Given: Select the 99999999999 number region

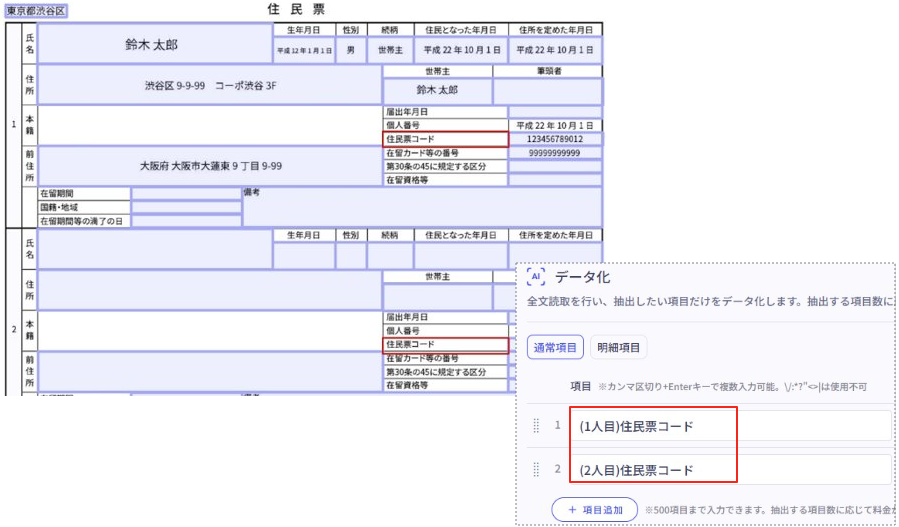Looking at the screenshot, I should pyautogui.click(x=554, y=153).
